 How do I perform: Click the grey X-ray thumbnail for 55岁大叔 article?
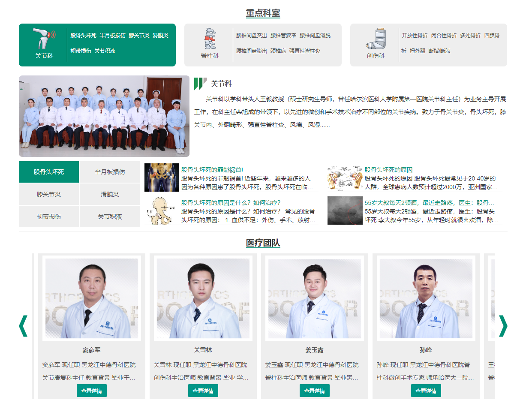click(x=345, y=211)
